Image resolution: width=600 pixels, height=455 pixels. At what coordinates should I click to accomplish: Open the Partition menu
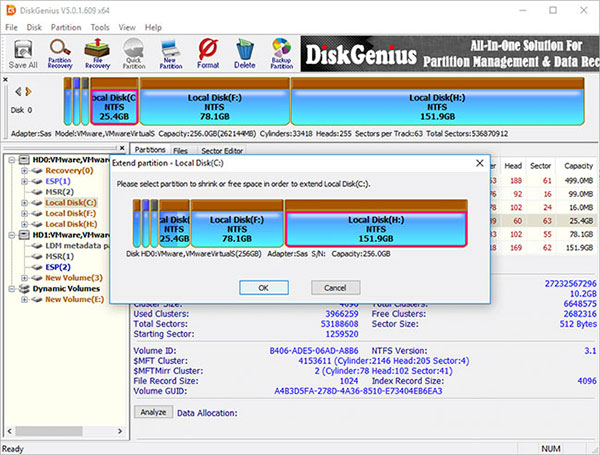[x=67, y=25]
